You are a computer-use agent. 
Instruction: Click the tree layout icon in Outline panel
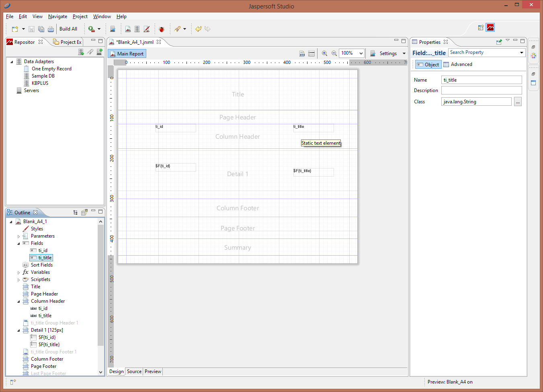coord(75,212)
